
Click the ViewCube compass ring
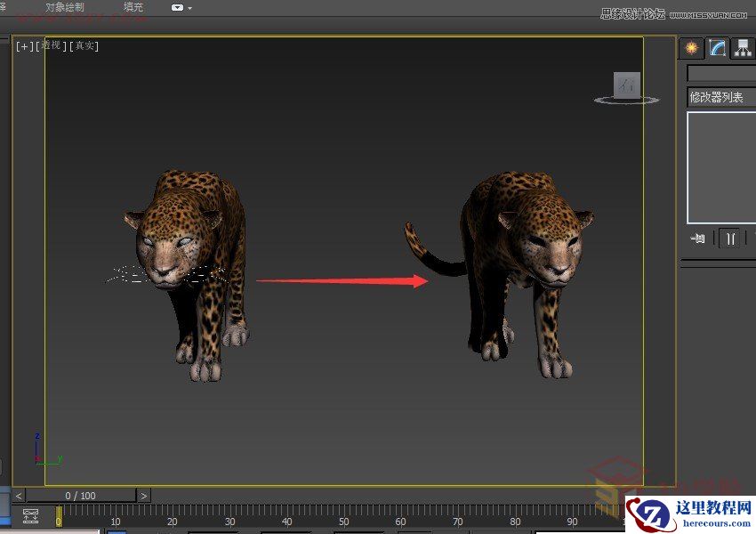[627, 101]
